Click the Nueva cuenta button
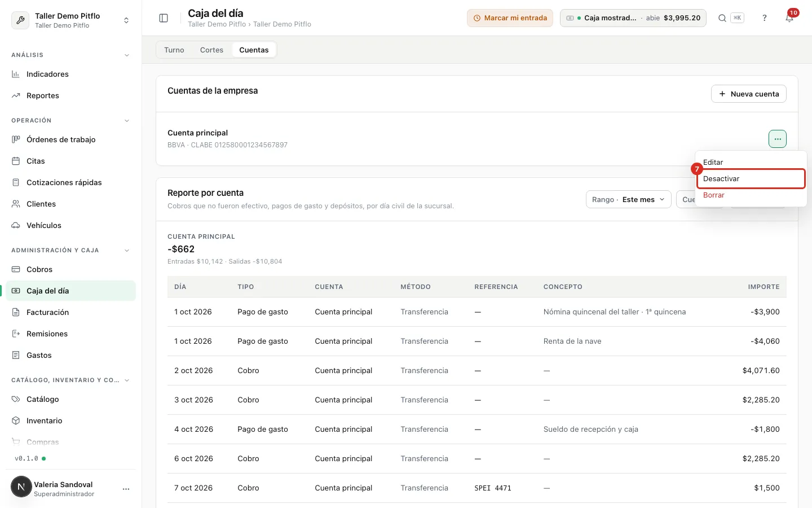 [x=749, y=94]
